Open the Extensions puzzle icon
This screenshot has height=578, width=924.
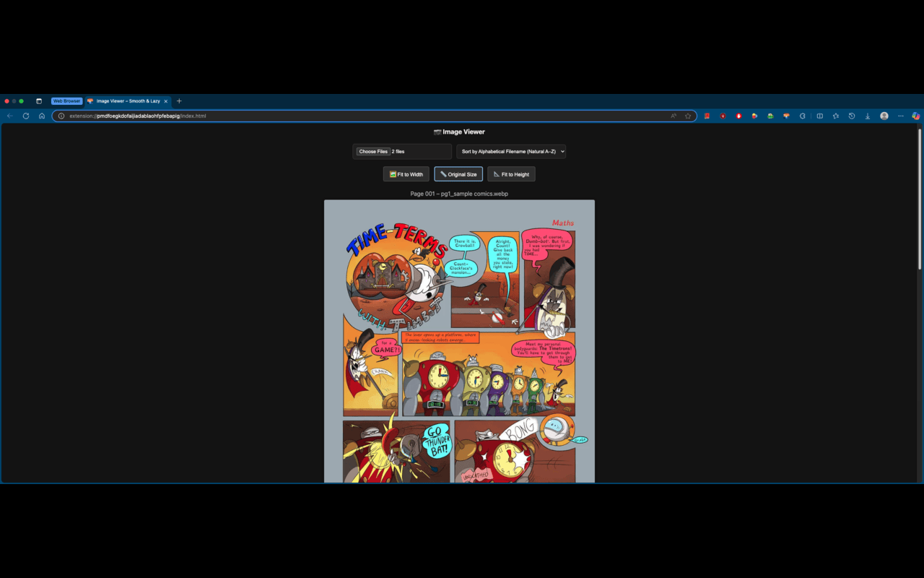(x=802, y=116)
